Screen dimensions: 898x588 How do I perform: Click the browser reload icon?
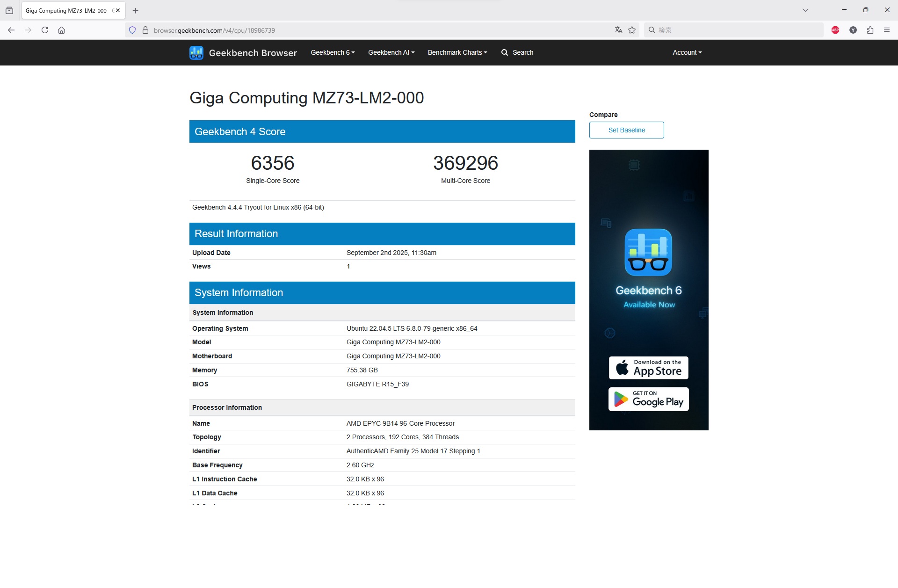coord(45,30)
